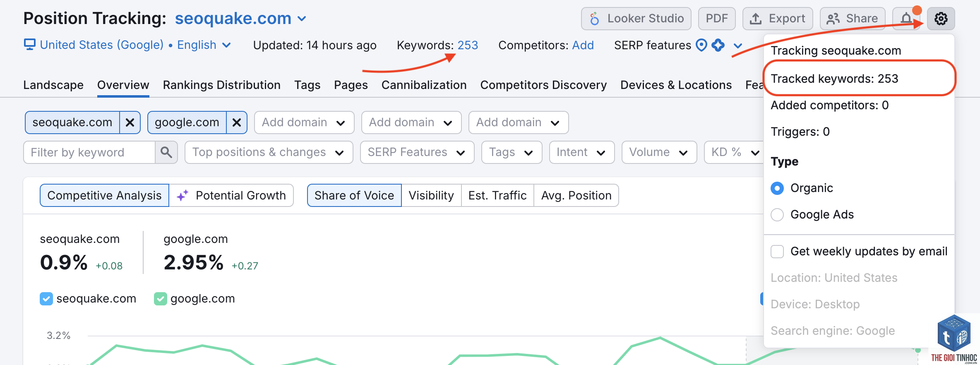Uncheck google.com chart legend checkbox
980x365 pixels.
[x=160, y=299]
